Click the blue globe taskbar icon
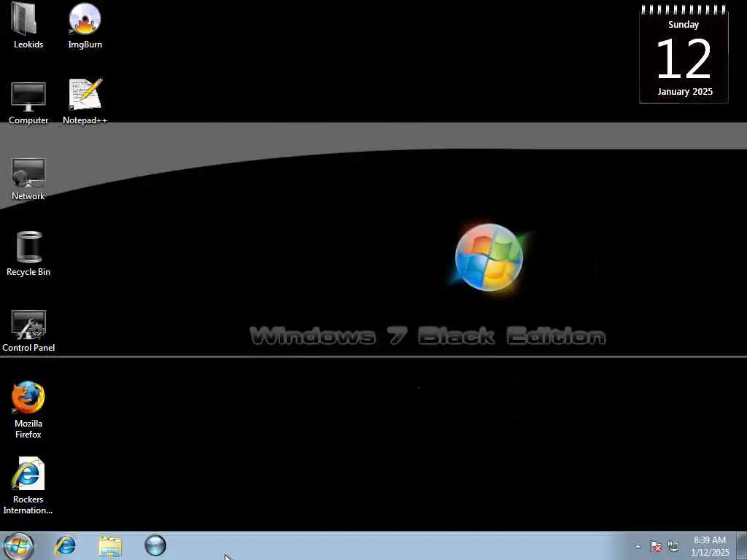747x560 pixels. tap(155, 545)
